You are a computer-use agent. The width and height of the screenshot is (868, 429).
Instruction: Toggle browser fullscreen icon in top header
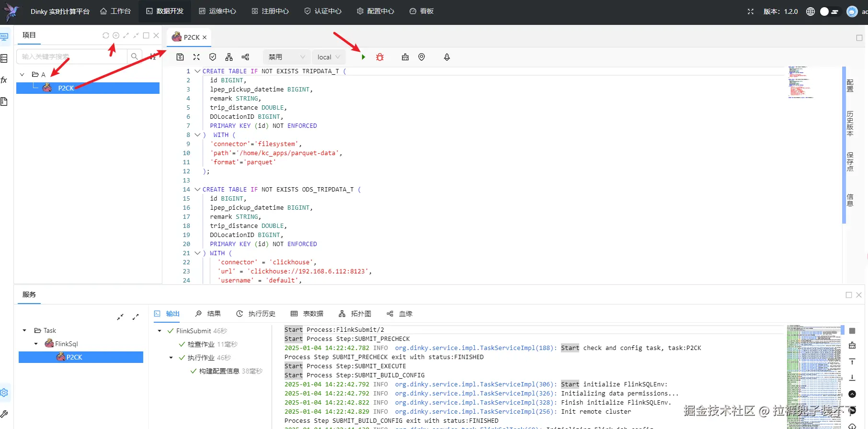[751, 11]
